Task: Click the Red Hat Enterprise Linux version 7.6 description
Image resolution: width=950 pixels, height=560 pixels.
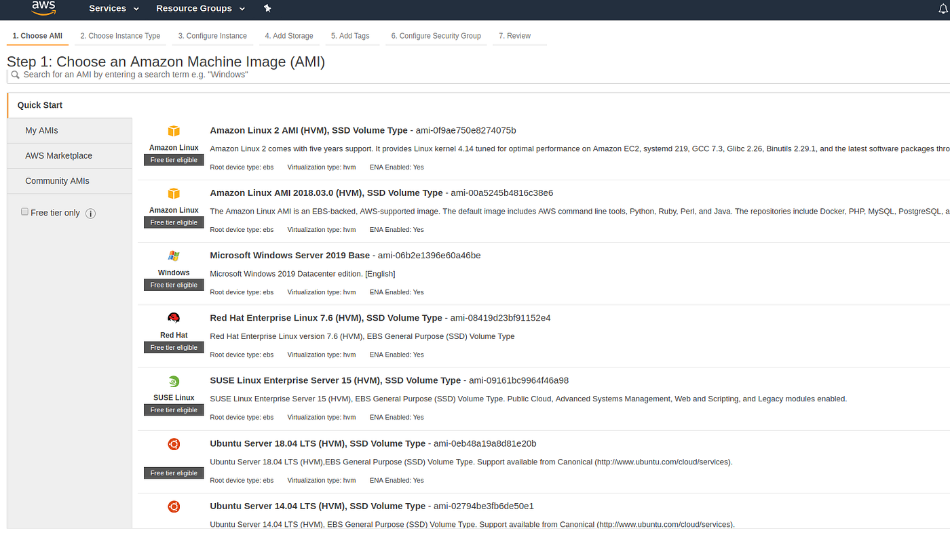Action: (x=362, y=336)
